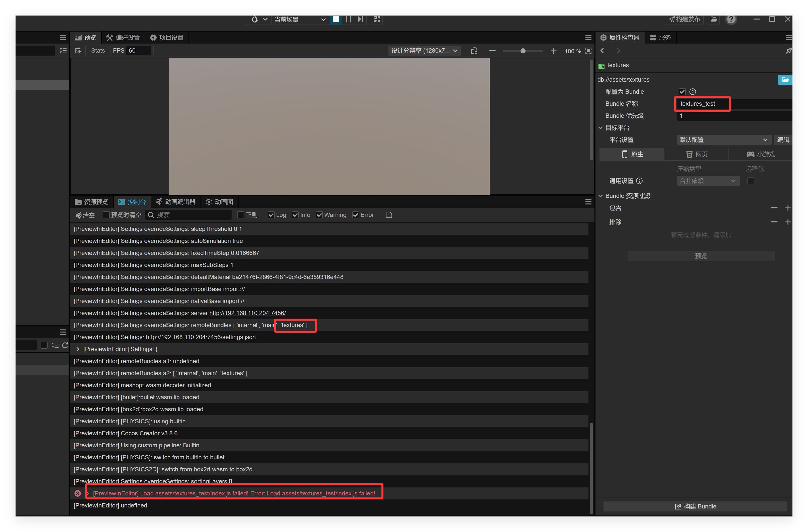Enable the 预览时清空 checkbox

106,215
